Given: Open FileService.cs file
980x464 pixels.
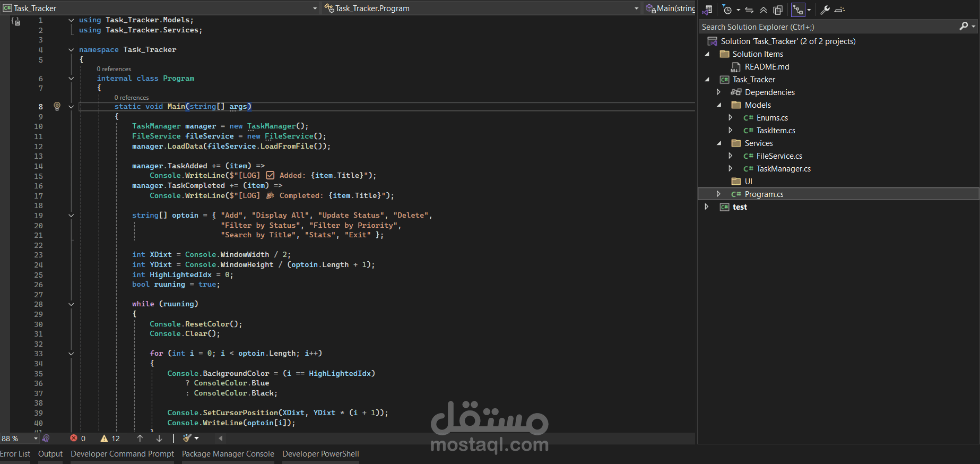Looking at the screenshot, I should click(779, 156).
